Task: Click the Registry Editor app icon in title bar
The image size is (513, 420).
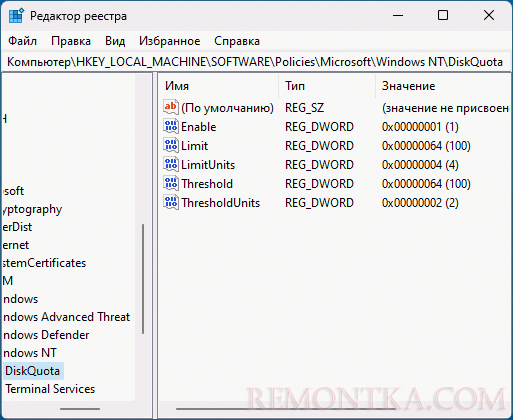Action: [16, 16]
